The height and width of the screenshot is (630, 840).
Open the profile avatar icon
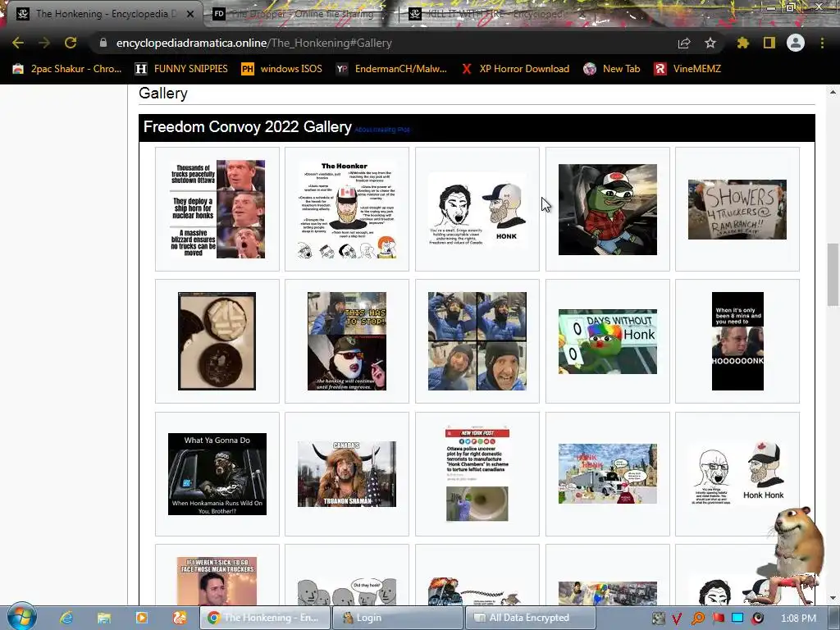coord(796,43)
